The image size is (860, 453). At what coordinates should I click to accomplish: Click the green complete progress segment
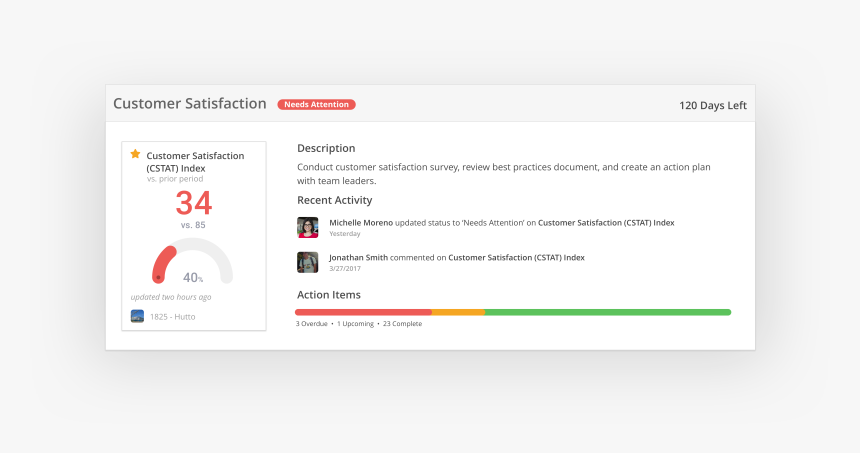pos(608,312)
